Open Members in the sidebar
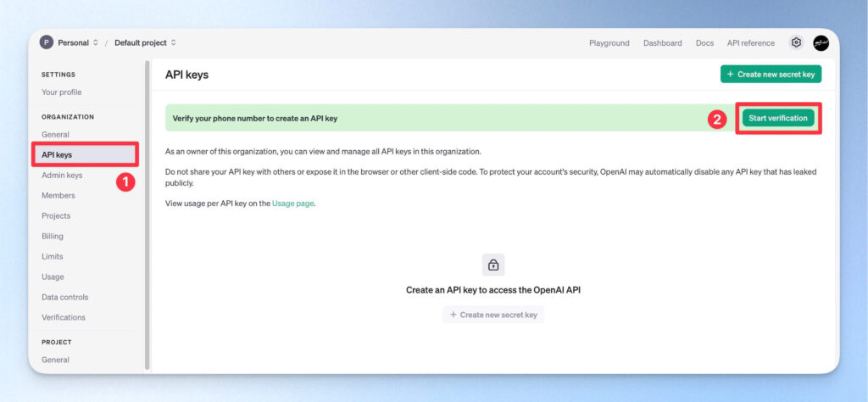 coord(58,195)
